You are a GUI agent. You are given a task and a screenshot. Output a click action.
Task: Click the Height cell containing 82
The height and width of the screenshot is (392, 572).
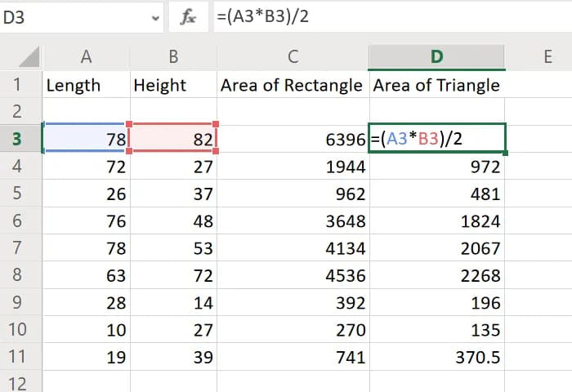coord(172,140)
